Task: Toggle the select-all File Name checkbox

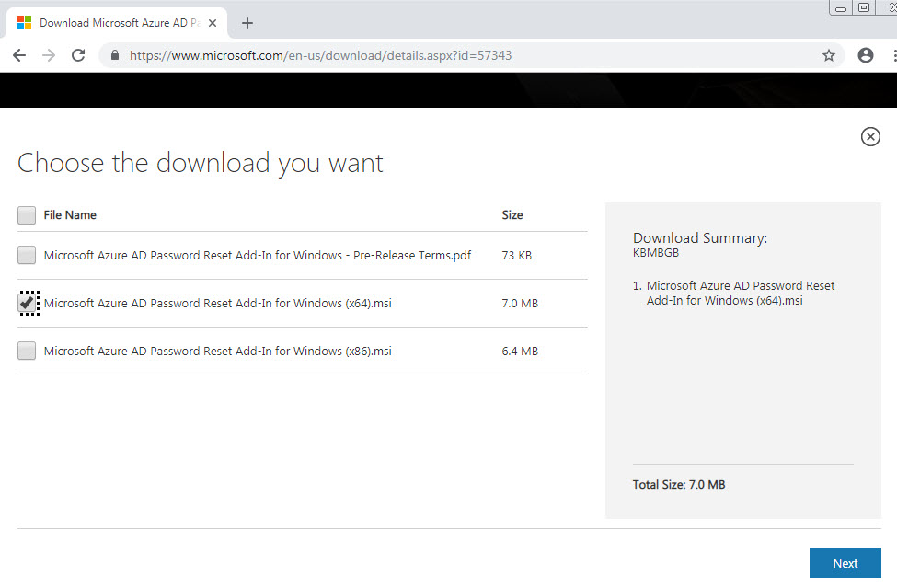Action: pos(27,215)
